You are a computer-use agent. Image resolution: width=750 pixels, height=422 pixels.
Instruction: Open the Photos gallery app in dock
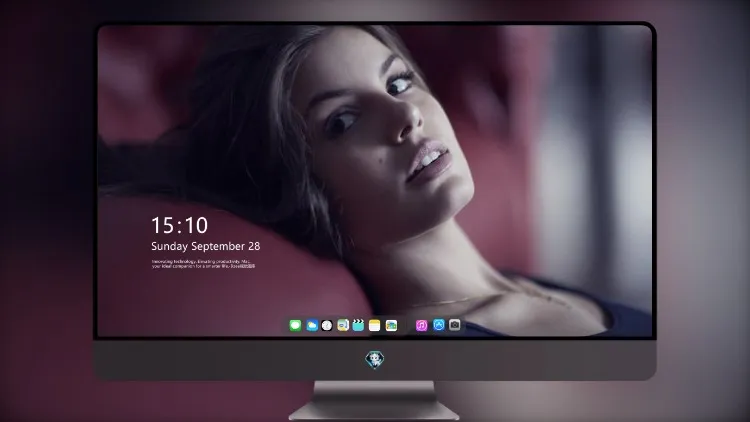391,326
